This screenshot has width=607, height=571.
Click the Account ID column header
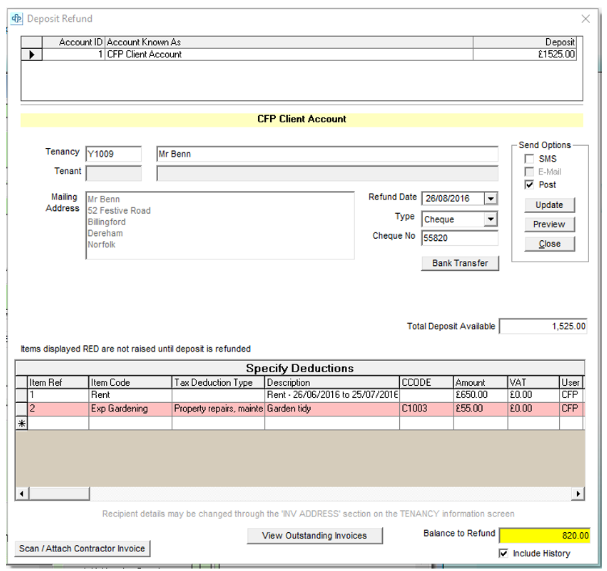tap(73, 42)
